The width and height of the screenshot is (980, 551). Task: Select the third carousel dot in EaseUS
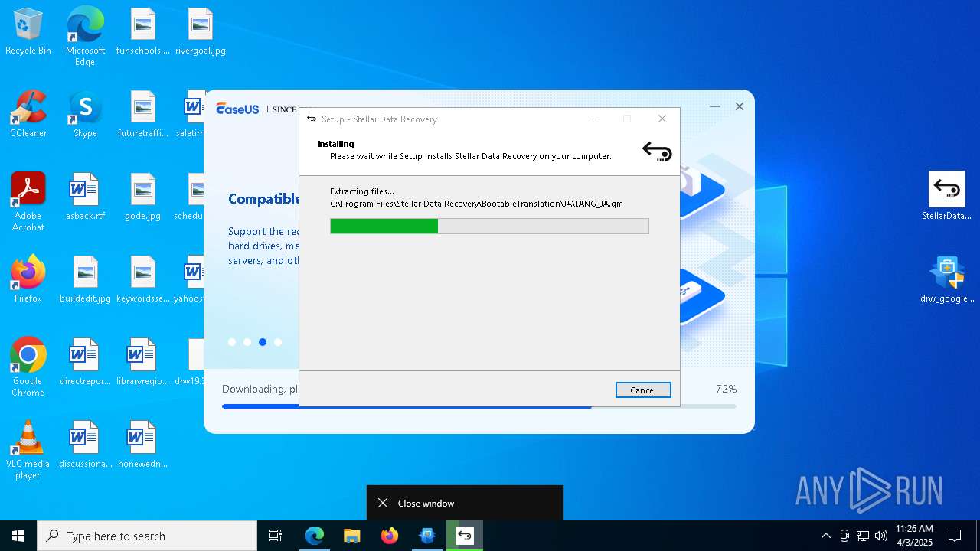click(263, 342)
